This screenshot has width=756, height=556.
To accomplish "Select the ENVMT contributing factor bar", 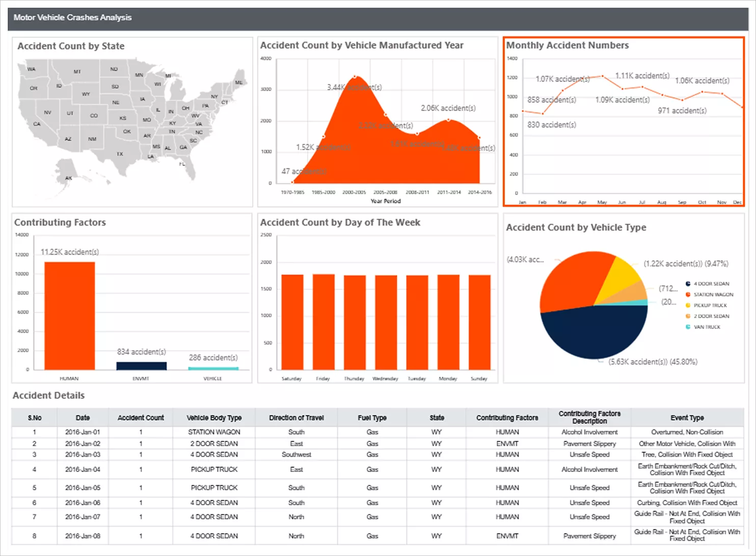I will [x=141, y=366].
